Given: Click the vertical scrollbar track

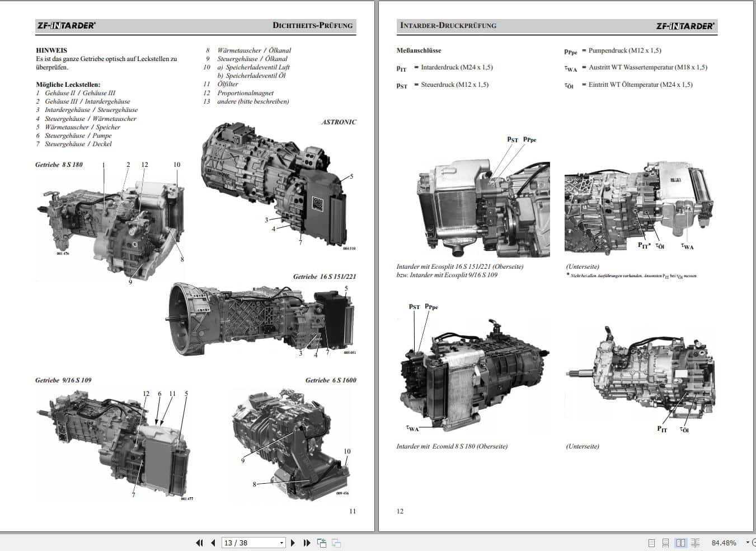Looking at the screenshot, I should pos(752,280).
